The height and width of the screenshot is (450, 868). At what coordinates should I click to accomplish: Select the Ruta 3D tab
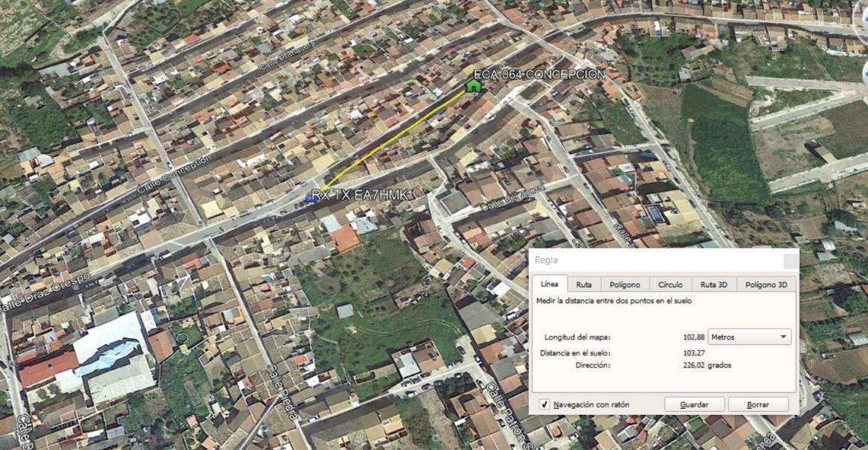pyautogui.click(x=713, y=284)
